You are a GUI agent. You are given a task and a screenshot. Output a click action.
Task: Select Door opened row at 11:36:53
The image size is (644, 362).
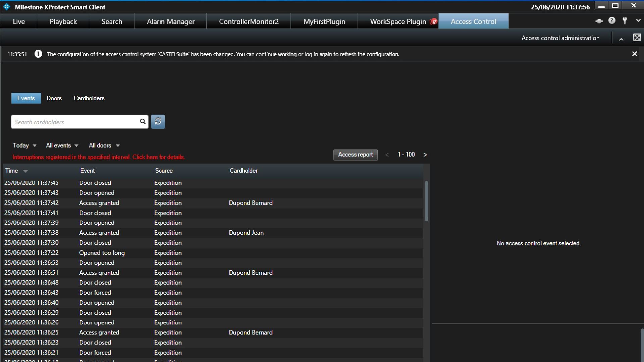[213, 263]
